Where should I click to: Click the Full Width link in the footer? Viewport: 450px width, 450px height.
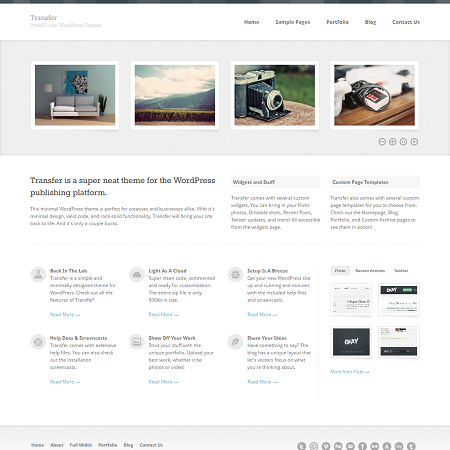[x=81, y=445]
